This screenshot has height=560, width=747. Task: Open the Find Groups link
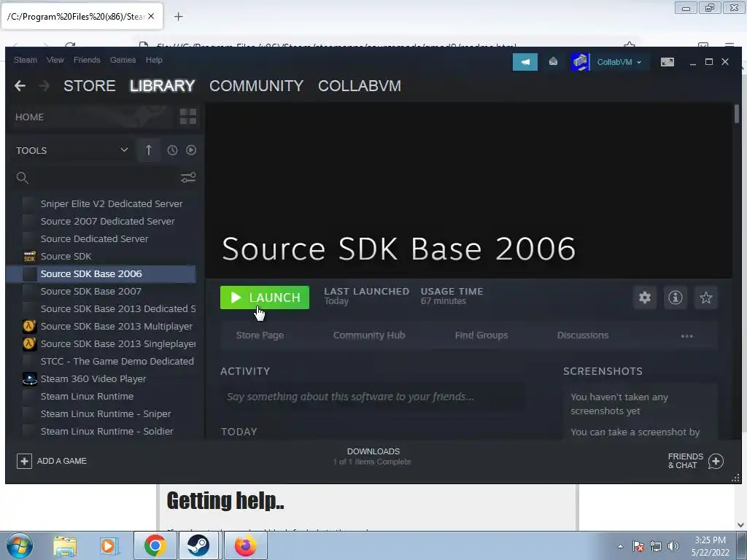click(x=481, y=335)
